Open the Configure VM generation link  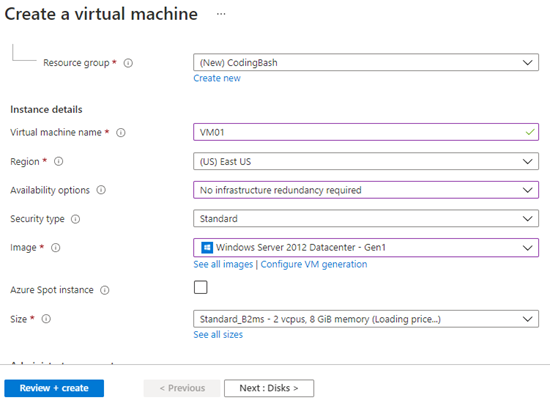pyautogui.click(x=314, y=264)
